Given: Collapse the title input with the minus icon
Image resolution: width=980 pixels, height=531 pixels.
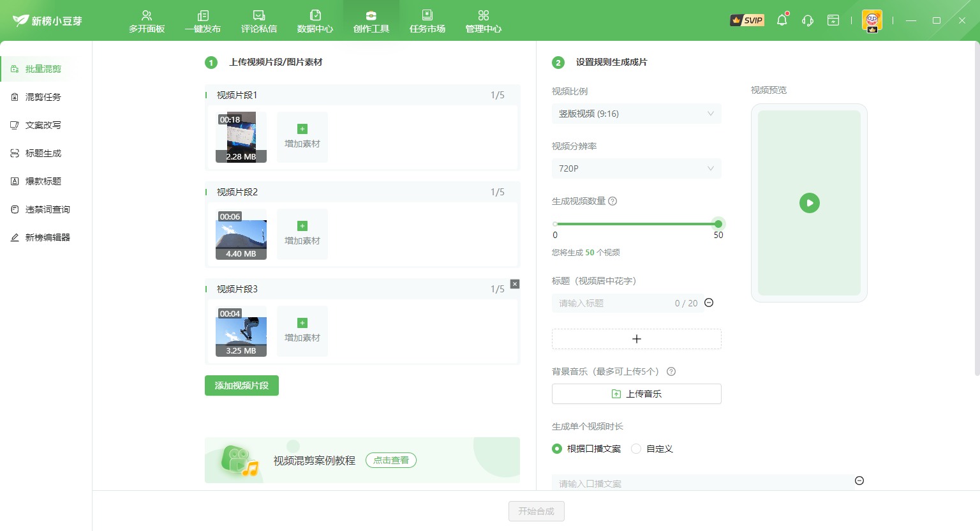Looking at the screenshot, I should point(708,303).
